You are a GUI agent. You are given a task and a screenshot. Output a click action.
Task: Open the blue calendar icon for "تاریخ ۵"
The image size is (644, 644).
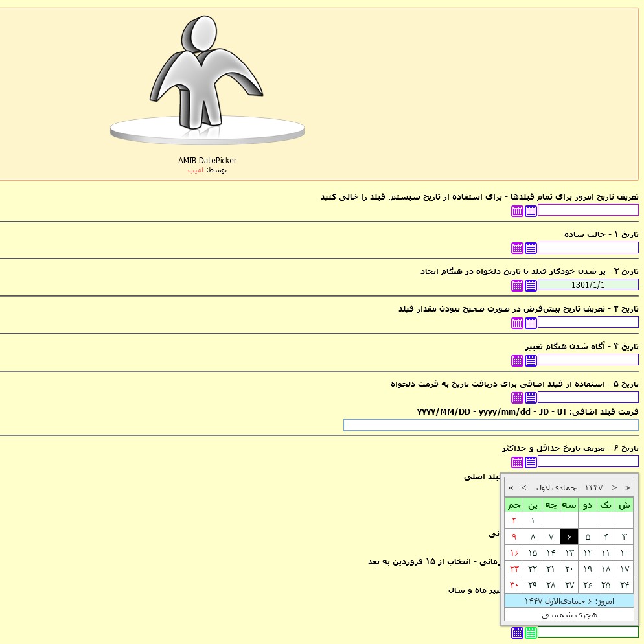pos(531,397)
